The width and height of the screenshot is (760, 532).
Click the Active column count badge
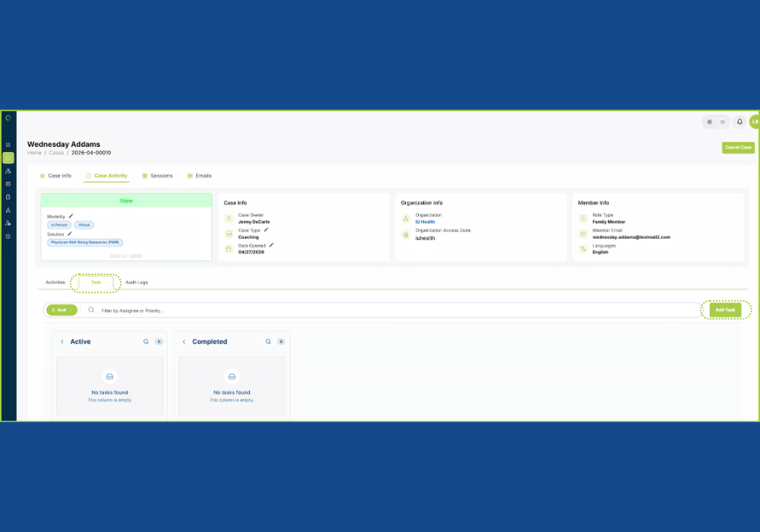pos(159,342)
